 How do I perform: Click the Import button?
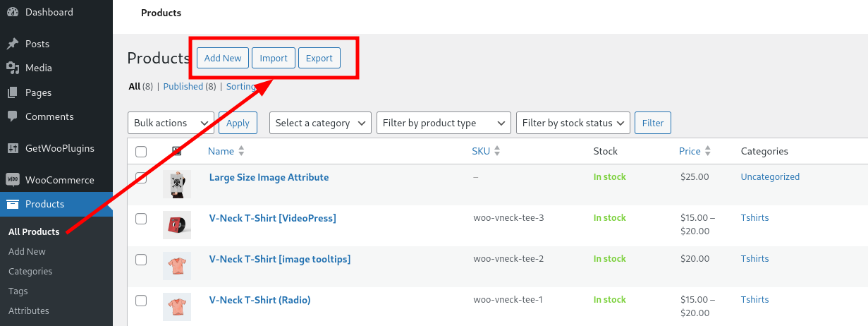point(274,58)
